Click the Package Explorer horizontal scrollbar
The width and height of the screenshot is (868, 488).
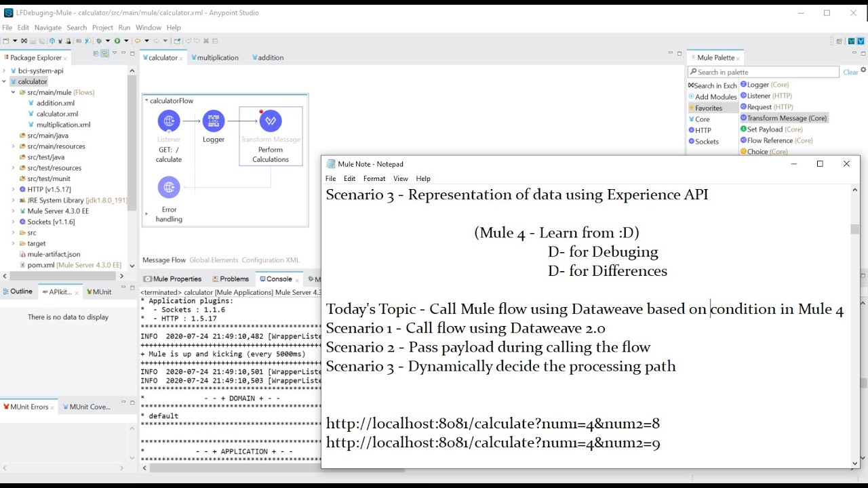pyautogui.click(x=62, y=276)
